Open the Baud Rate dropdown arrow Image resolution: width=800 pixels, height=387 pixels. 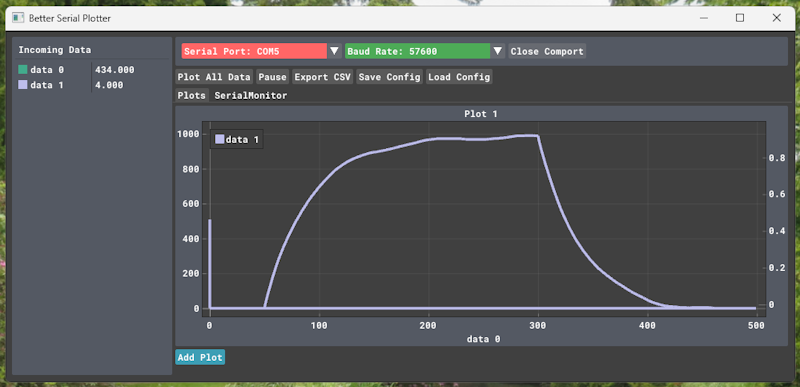tap(498, 51)
